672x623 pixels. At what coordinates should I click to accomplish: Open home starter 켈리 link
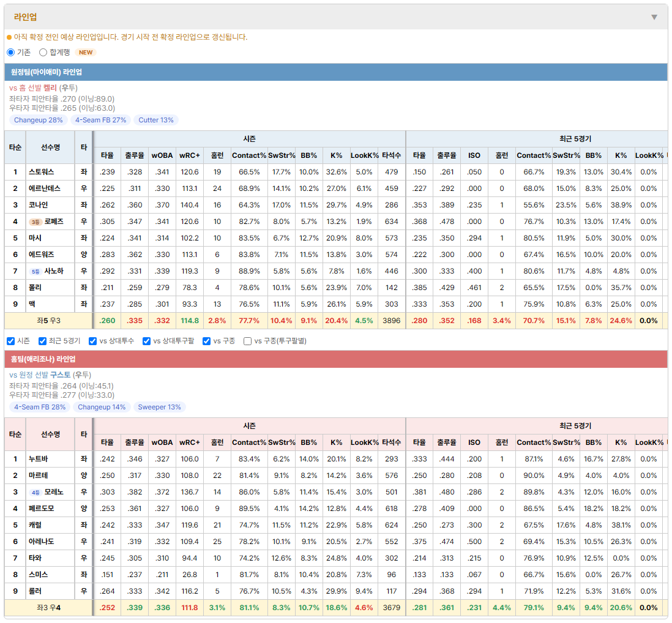(x=50, y=88)
